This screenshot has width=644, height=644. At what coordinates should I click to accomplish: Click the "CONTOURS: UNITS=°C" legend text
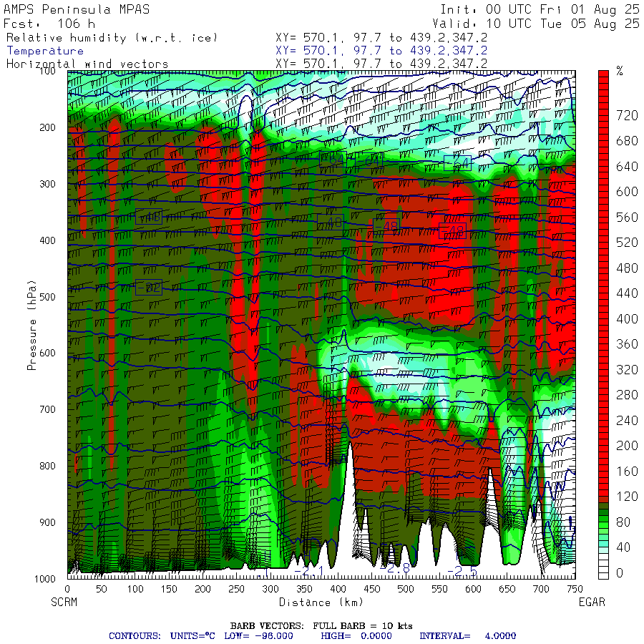click(162, 636)
